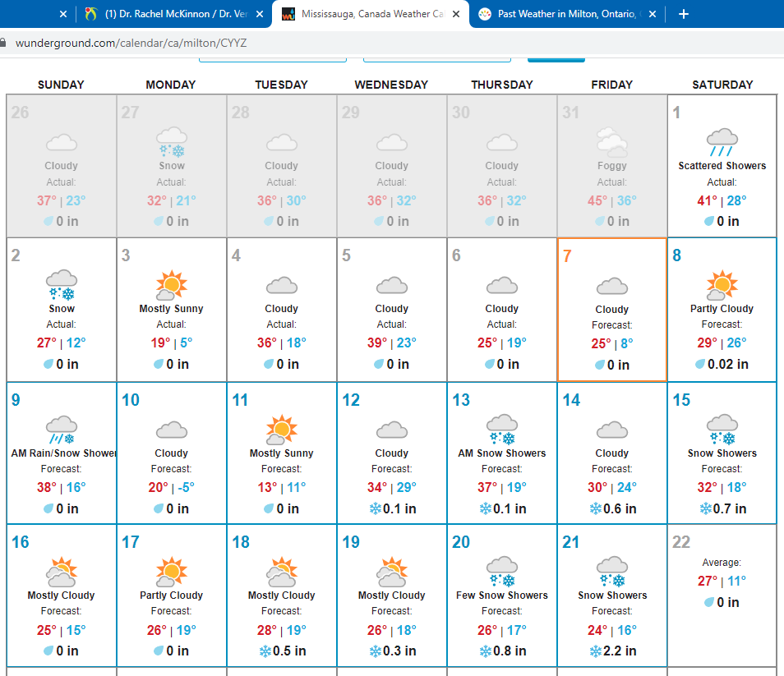
Task: Click the Partly Cloudy icon on day 8
Action: coord(722,285)
